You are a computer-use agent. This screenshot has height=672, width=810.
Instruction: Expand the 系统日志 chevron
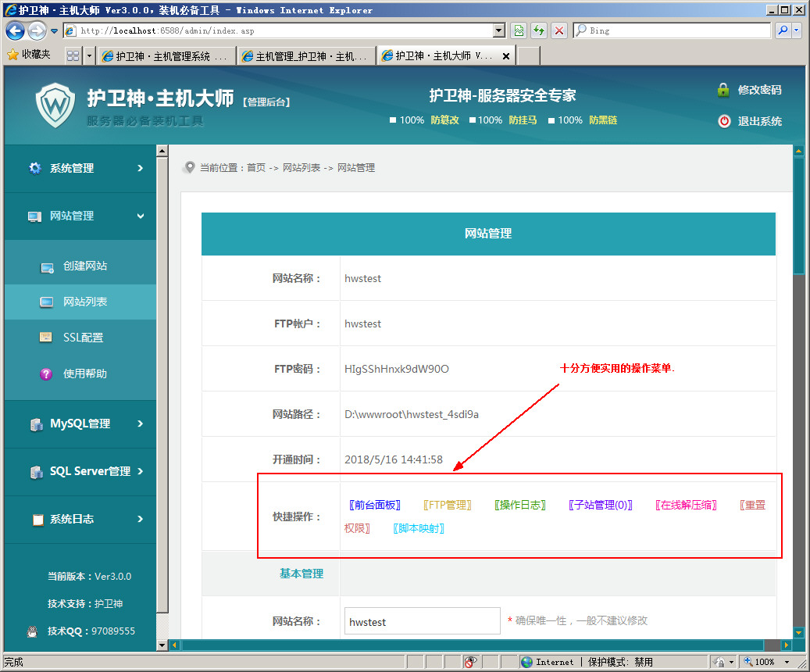coord(141,519)
